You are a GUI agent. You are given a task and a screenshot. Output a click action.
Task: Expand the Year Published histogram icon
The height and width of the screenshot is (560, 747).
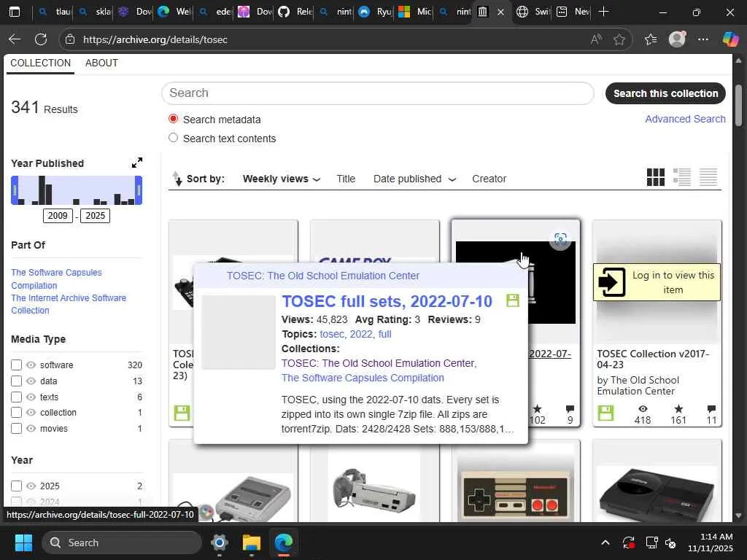(136, 163)
